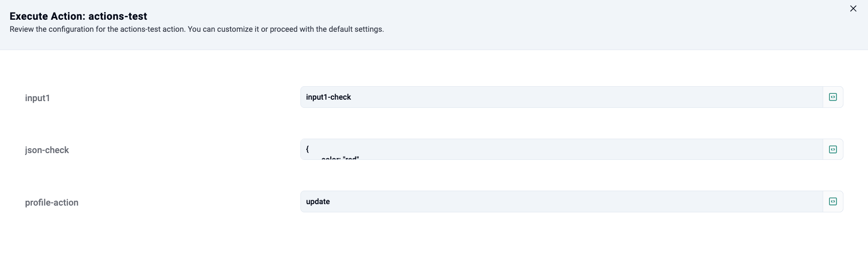
Task: Click the 'Execute Action: actions-test' heading
Action: coord(78,16)
